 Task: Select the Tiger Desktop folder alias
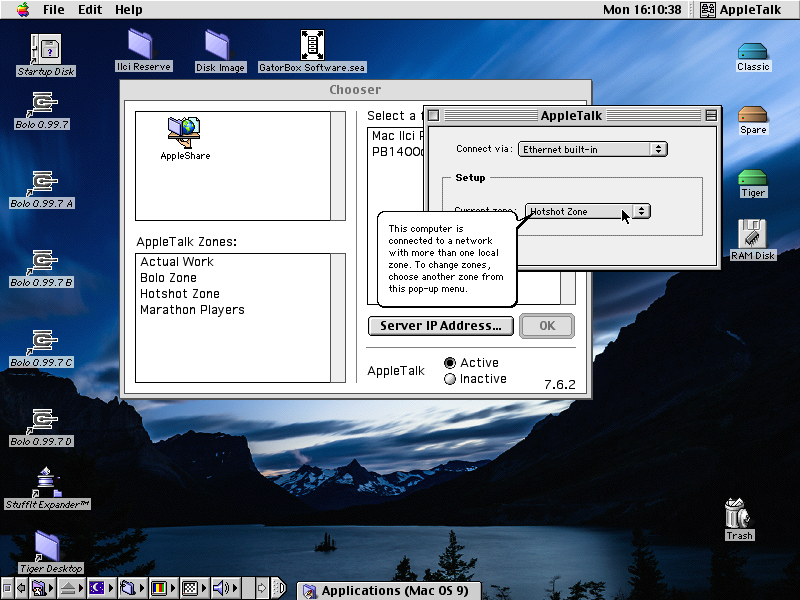47,546
